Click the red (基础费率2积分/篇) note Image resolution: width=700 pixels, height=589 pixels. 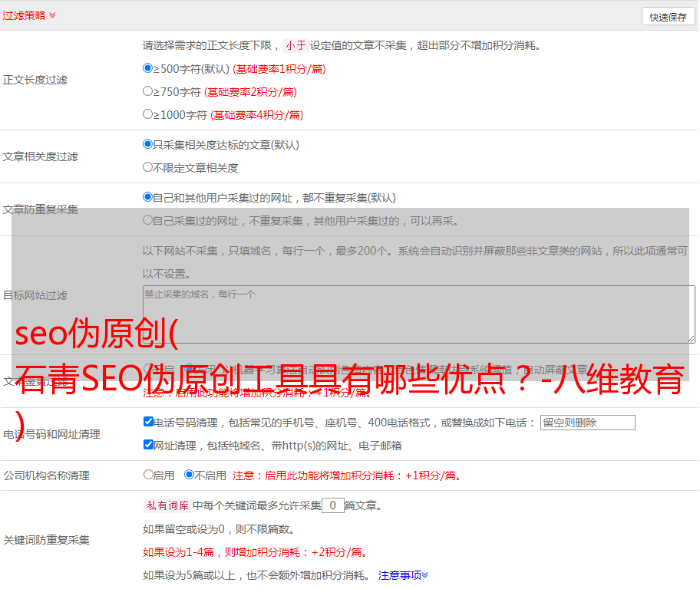point(250,92)
